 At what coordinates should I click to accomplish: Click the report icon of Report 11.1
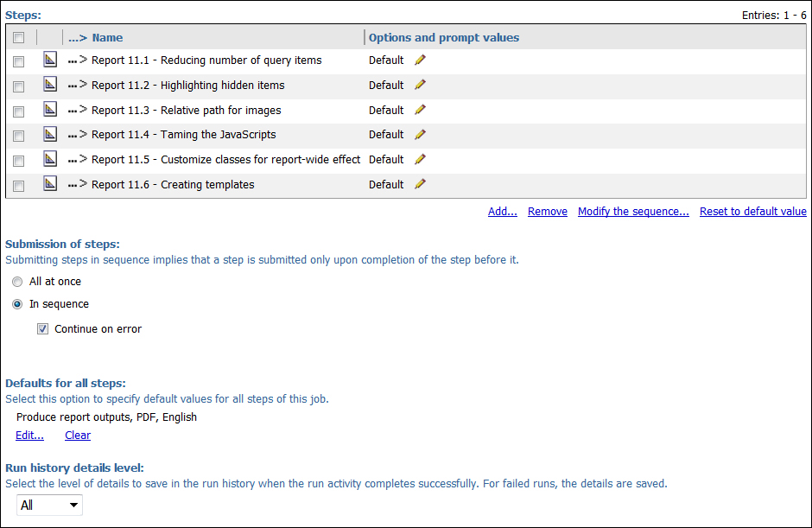50,59
